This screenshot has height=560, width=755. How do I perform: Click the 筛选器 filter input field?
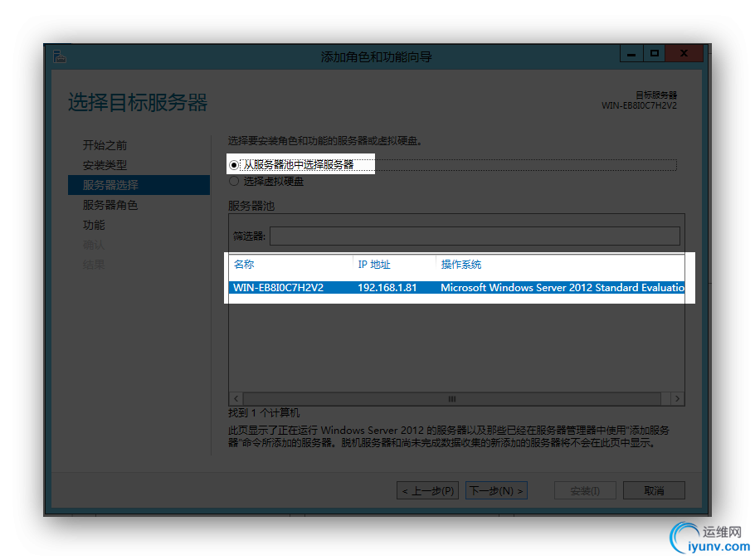click(x=475, y=236)
